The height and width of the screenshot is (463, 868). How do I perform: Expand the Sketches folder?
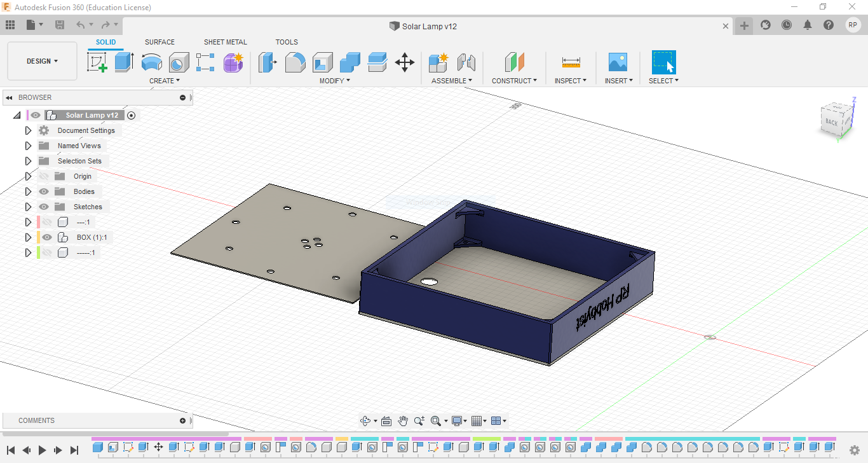point(28,207)
